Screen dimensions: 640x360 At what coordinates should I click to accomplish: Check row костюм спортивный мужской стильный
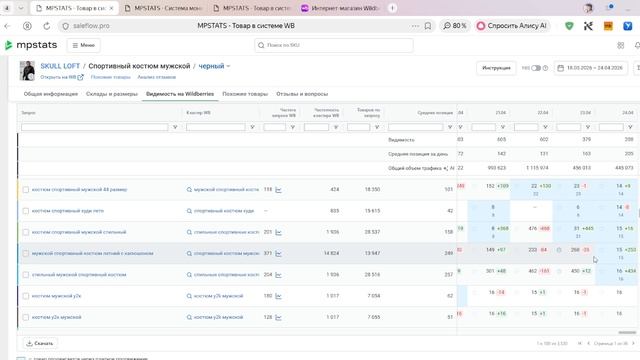(26, 232)
